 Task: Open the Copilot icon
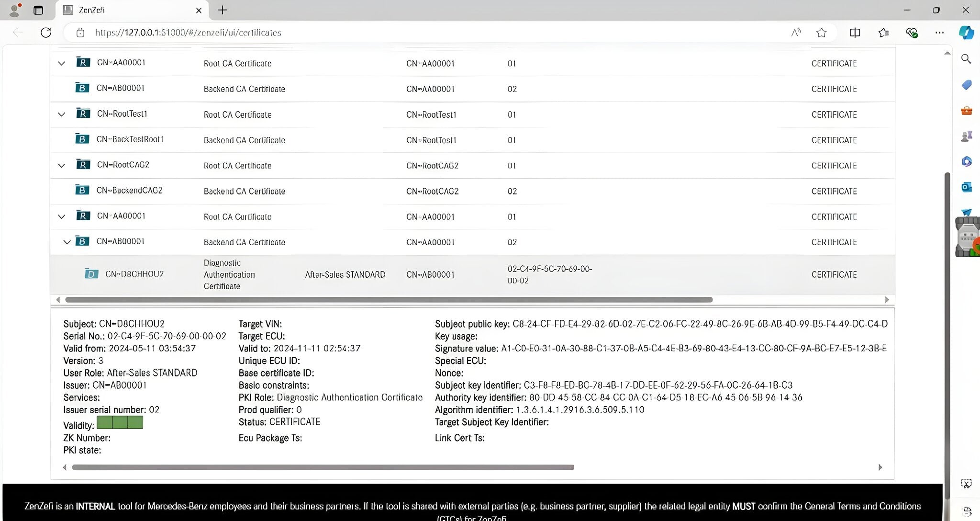[966, 33]
